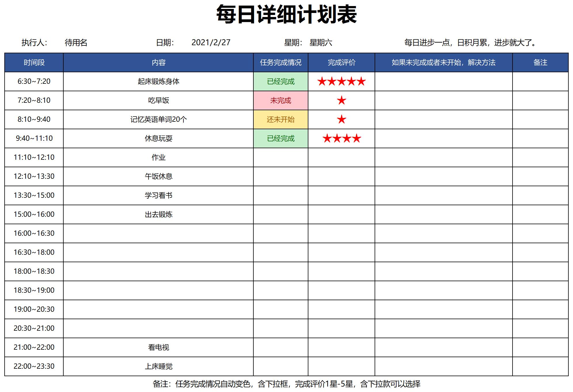Click the time cell 15:00~16:00
Viewport: 573px width, 392px height.
click(34, 214)
